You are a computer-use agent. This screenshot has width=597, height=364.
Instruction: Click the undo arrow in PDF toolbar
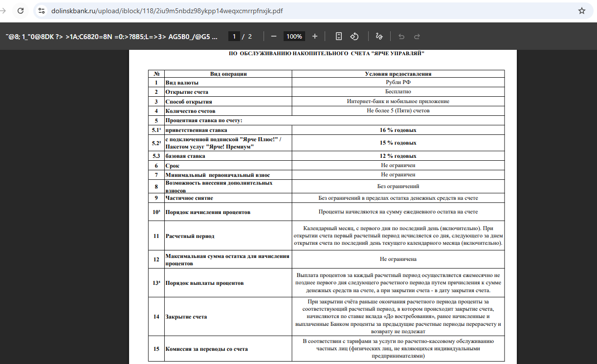401,36
